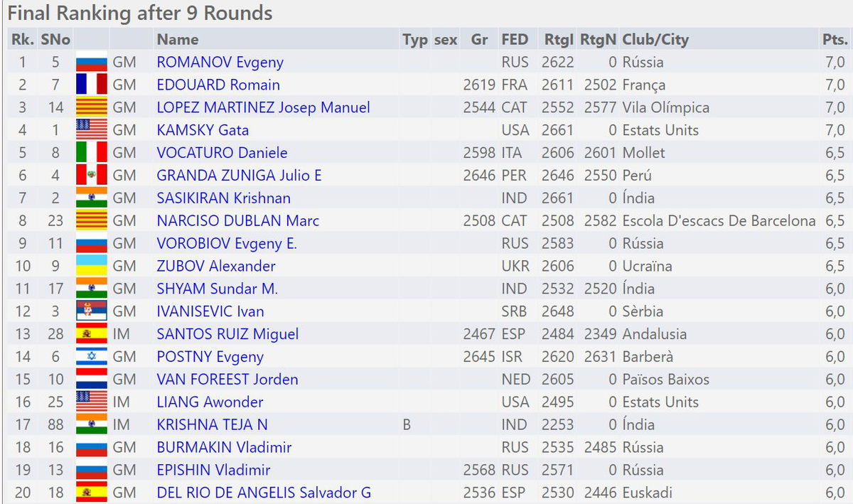Click the Peru flag beside GRANDA ZUNIGA

tap(91, 176)
